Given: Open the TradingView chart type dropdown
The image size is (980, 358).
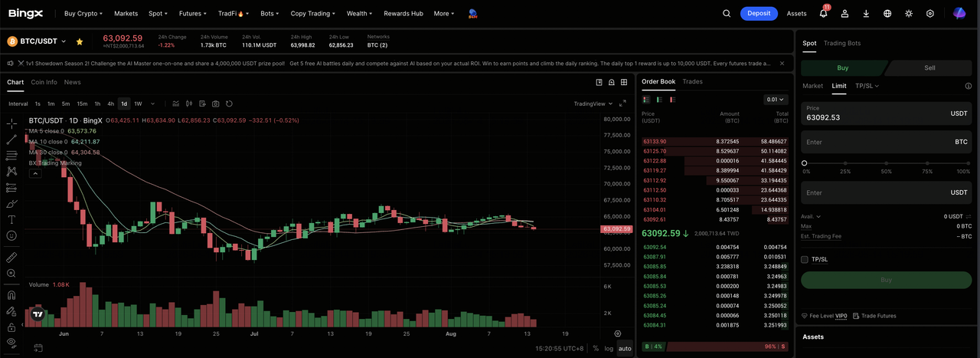Looking at the screenshot, I should (x=593, y=103).
